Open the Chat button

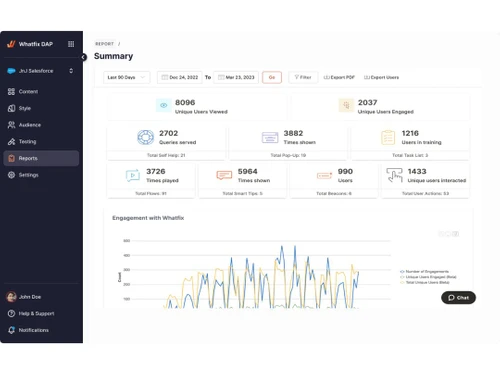pyautogui.click(x=458, y=298)
